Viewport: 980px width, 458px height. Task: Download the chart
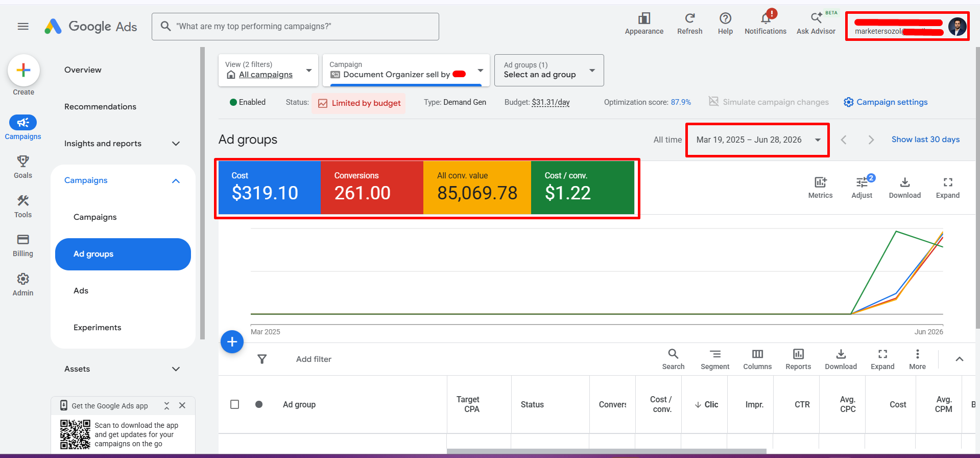[x=904, y=188]
